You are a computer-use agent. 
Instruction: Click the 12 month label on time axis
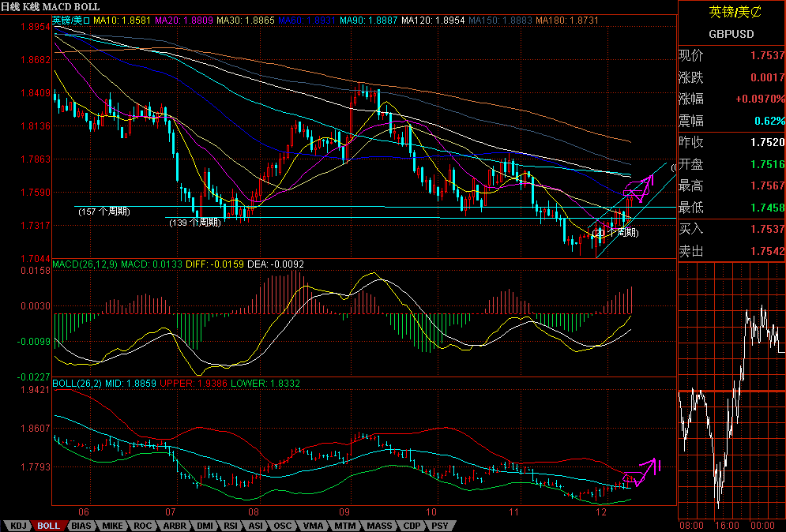click(x=601, y=512)
